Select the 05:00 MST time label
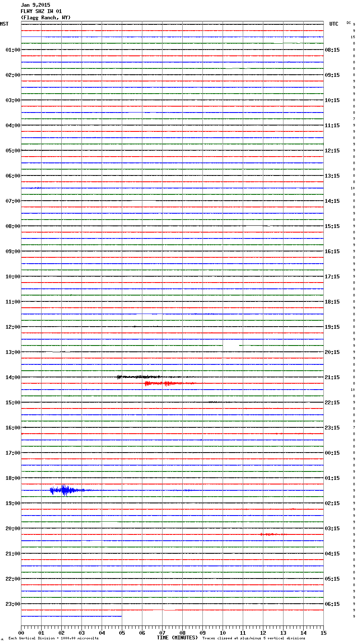Screen dimensions: 357x644 [13, 151]
